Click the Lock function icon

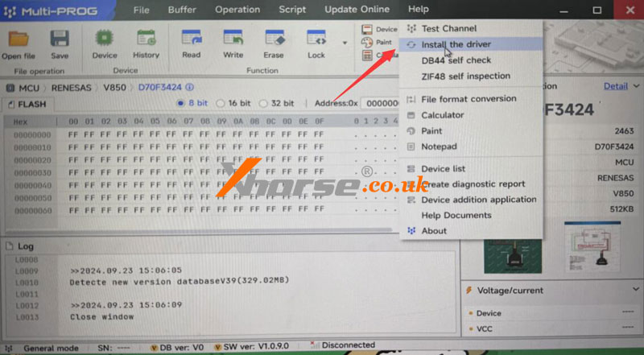[316, 39]
